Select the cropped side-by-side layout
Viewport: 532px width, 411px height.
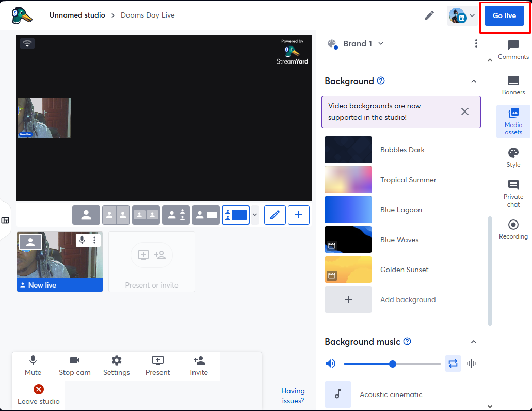(116, 215)
